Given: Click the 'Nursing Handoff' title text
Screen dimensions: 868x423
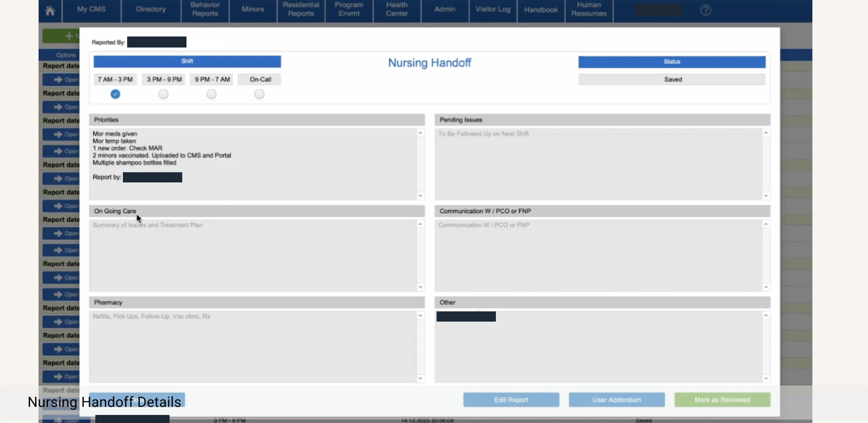Looking at the screenshot, I should tap(430, 63).
